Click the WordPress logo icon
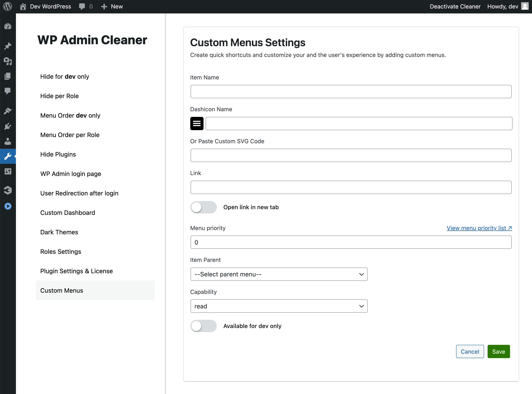 (x=8, y=6)
